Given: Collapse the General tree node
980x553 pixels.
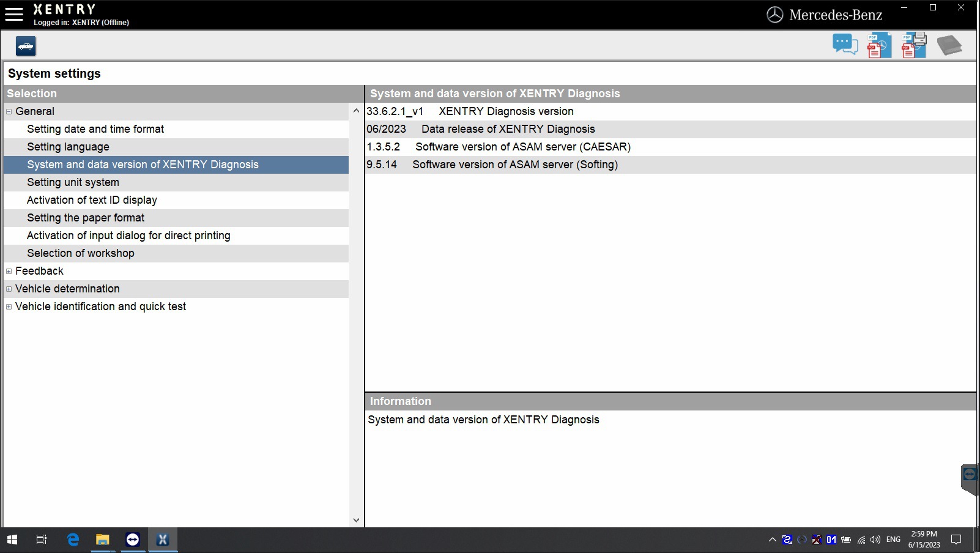Looking at the screenshot, I should click(x=9, y=111).
